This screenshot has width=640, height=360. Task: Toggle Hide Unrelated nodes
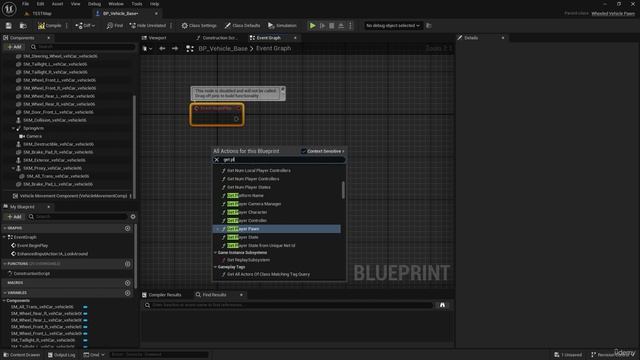(148, 26)
